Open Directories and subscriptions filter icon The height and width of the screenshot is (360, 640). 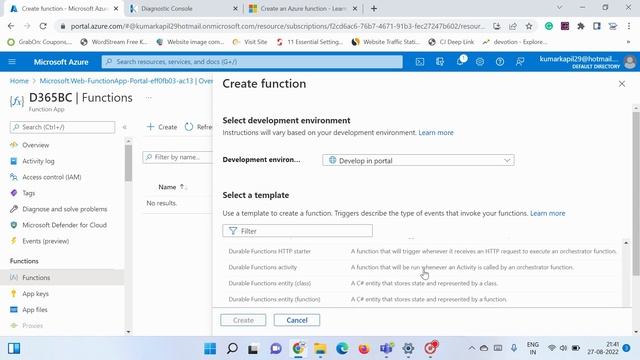(440, 62)
